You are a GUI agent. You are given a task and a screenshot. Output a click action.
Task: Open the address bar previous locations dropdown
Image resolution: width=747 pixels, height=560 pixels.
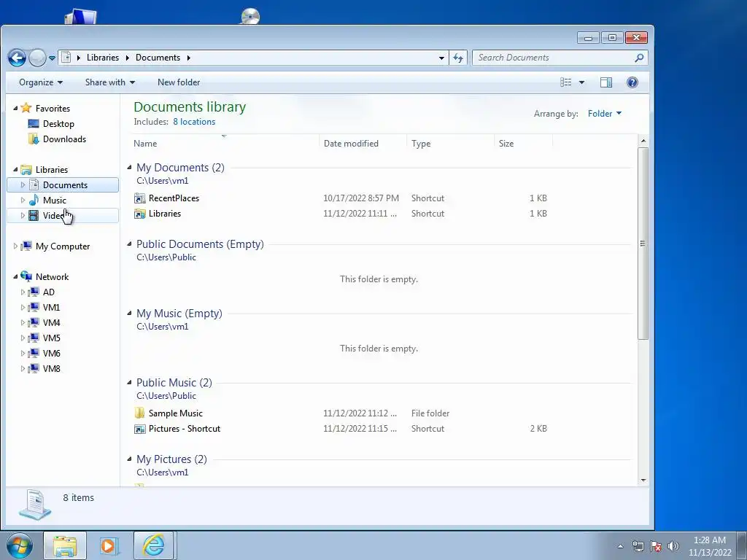tap(441, 58)
